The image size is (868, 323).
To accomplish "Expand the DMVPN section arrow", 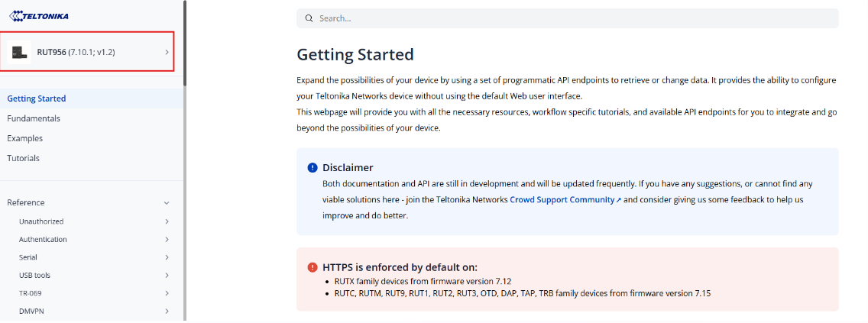I will coord(167,312).
